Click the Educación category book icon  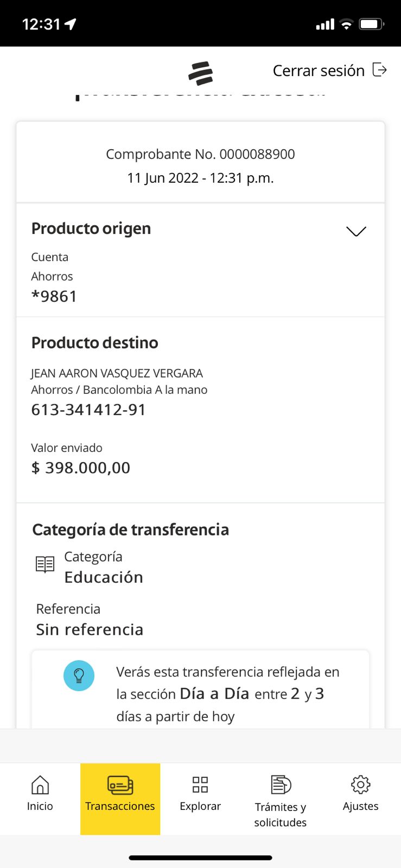tap(45, 565)
